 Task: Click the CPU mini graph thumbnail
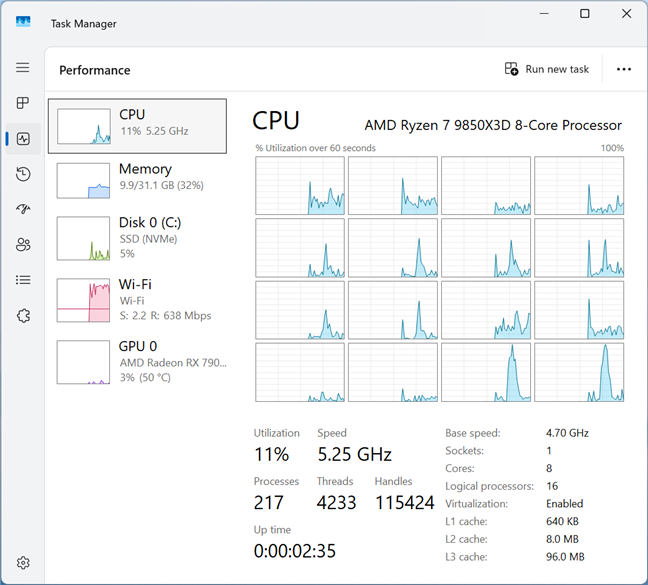84,126
